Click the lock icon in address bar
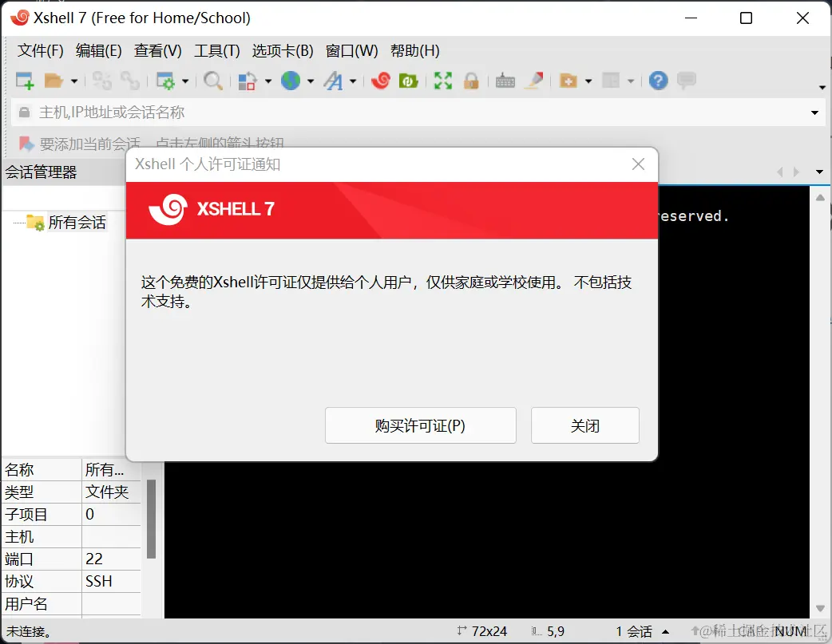Image resolution: width=832 pixels, height=644 pixels. pos(25,113)
